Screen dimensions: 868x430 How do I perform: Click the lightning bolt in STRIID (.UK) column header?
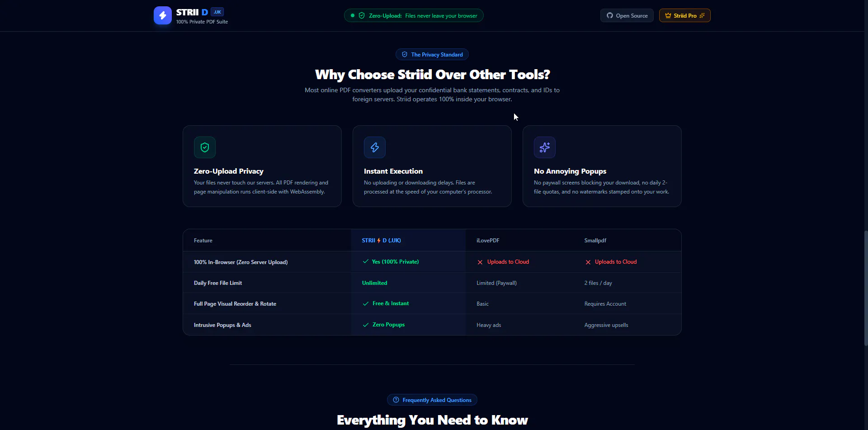click(x=379, y=241)
